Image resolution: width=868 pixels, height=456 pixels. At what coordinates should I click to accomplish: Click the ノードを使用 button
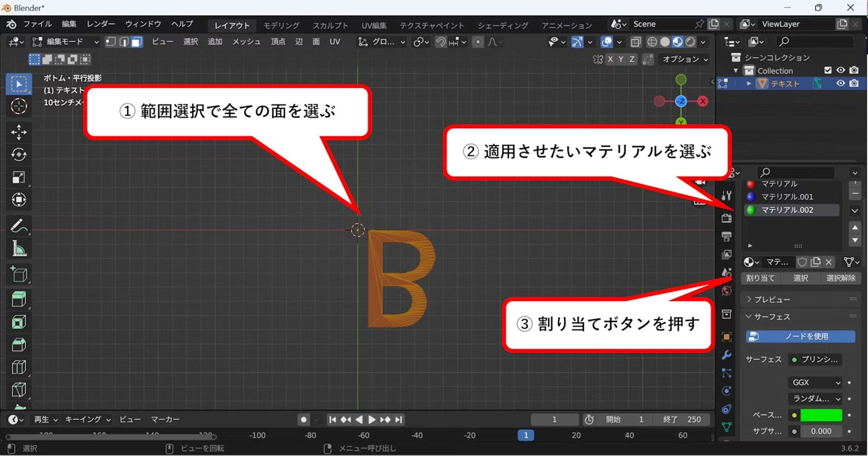pos(800,337)
